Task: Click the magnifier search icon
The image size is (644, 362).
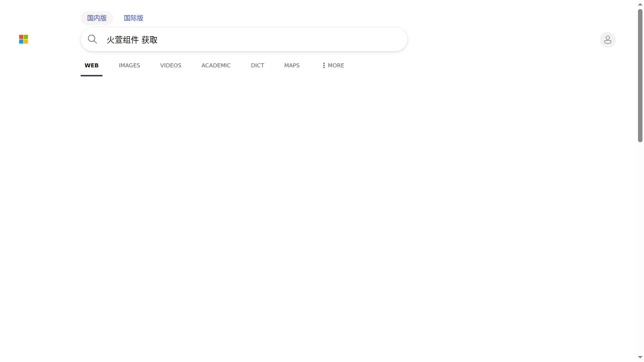Action: pos(93,39)
